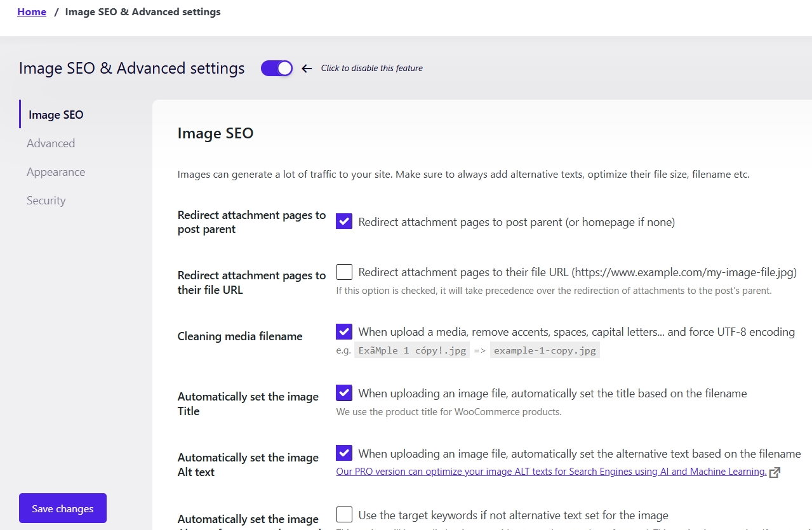Toggle automatic image Title checkbox

pos(344,393)
